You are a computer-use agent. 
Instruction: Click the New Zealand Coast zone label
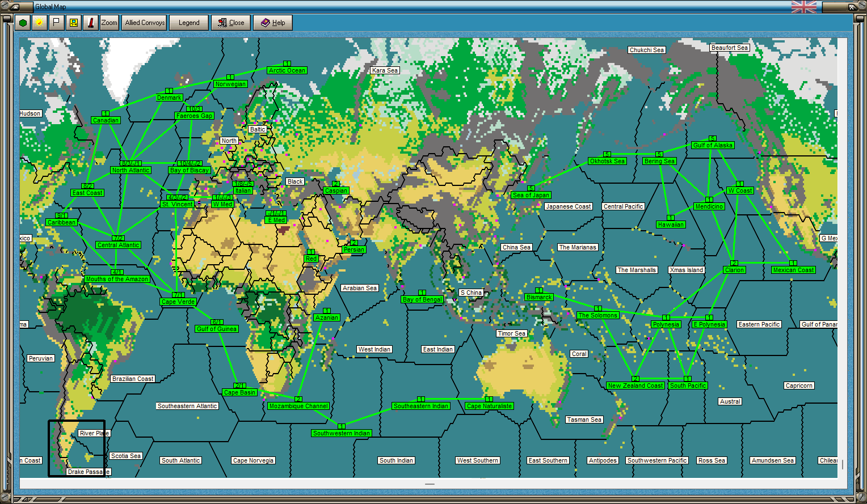[x=635, y=386]
